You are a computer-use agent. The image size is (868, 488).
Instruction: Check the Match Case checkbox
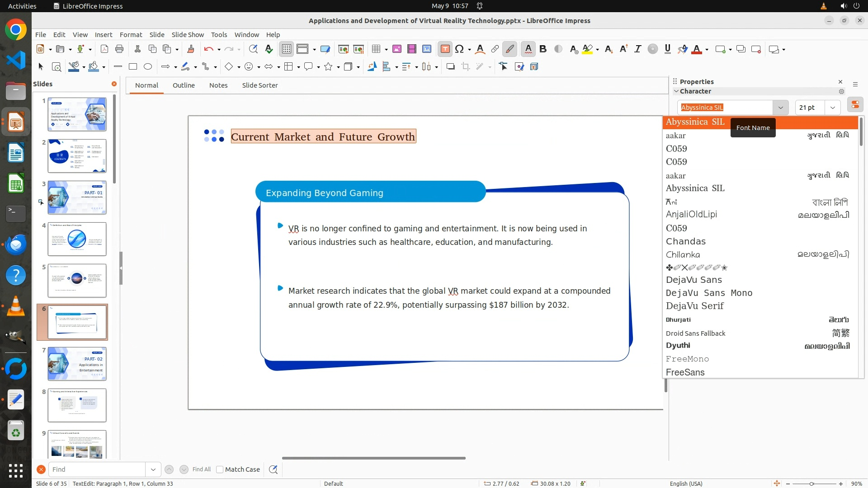point(220,469)
